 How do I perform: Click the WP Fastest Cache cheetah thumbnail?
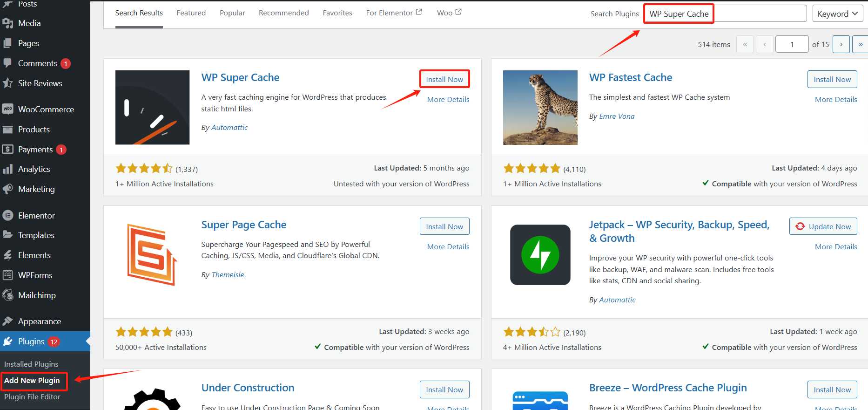pos(540,108)
